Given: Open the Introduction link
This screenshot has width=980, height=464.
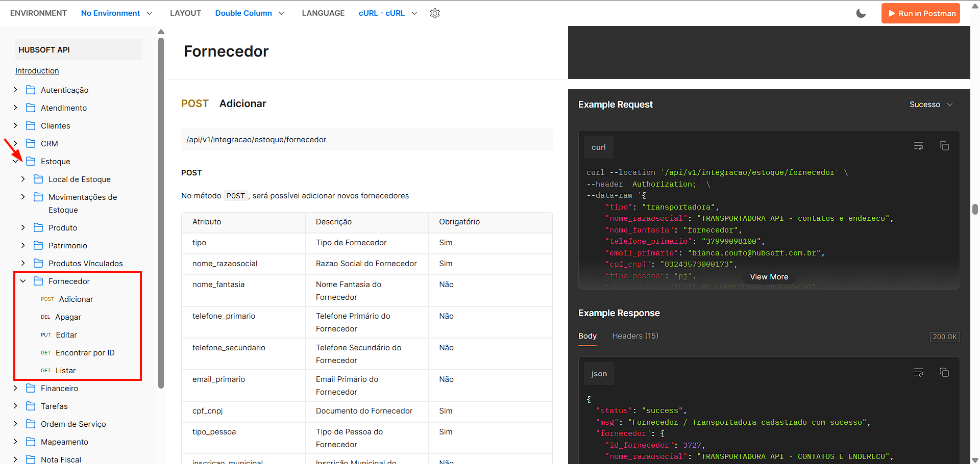Looking at the screenshot, I should pyautogui.click(x=37, y=71).
